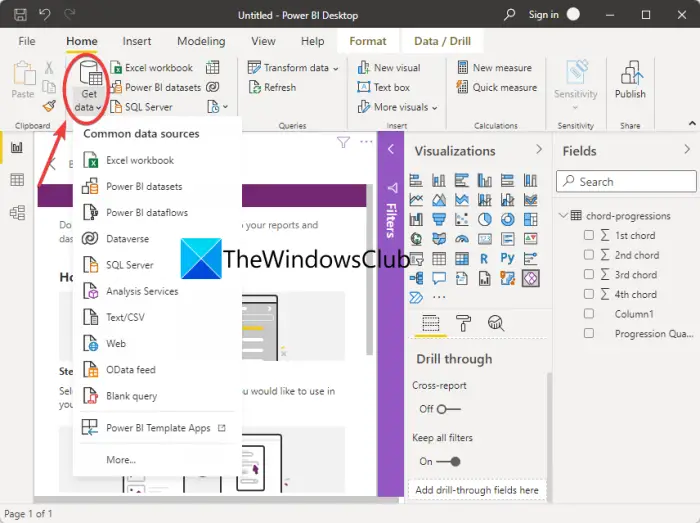Viewport: 700px width, 523px height.
Task: Open Report view in left sidebar
Action: click(17, 147)
